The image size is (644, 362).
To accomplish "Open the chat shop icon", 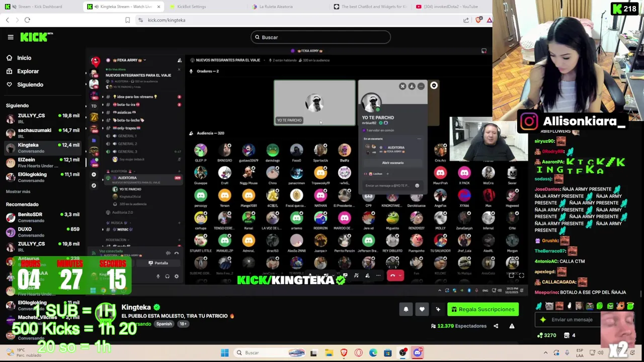I will tap(567, 335).
